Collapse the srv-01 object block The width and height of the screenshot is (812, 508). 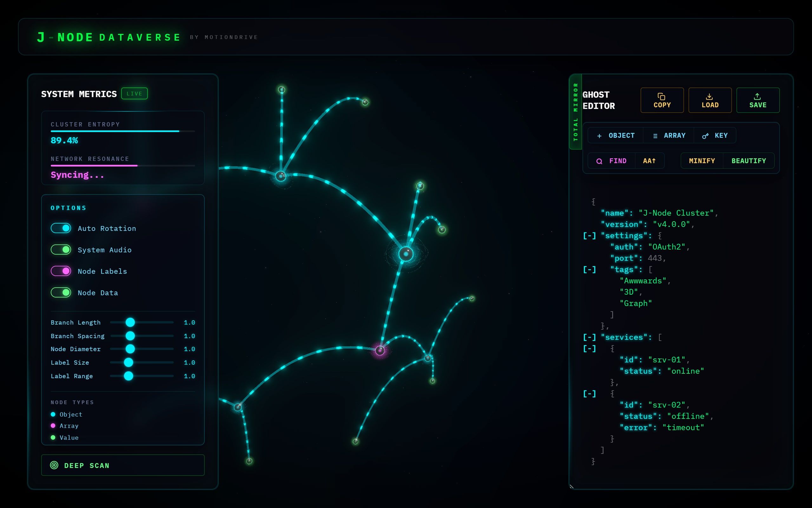pyautogui.click(x=590, y=348)
